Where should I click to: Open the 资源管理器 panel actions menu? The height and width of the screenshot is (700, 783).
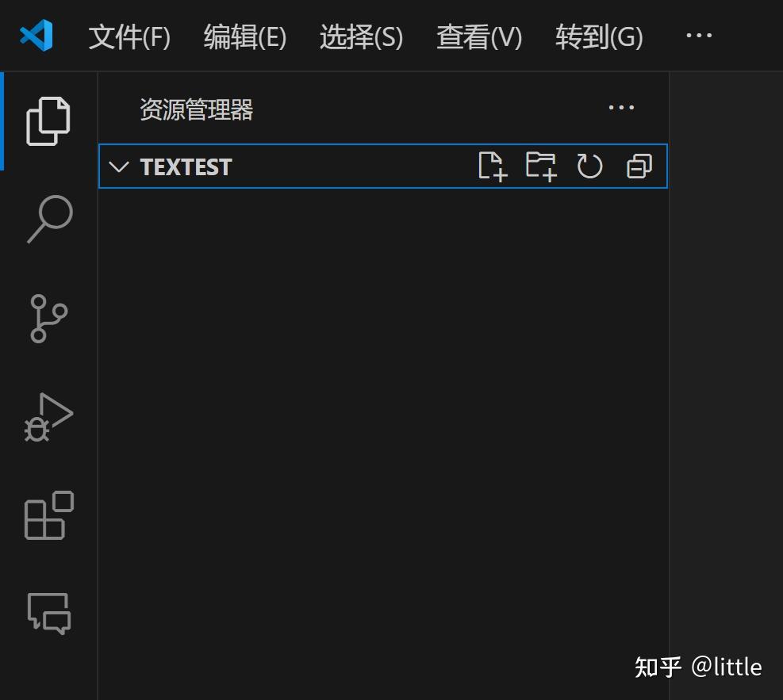click(620, 108)
